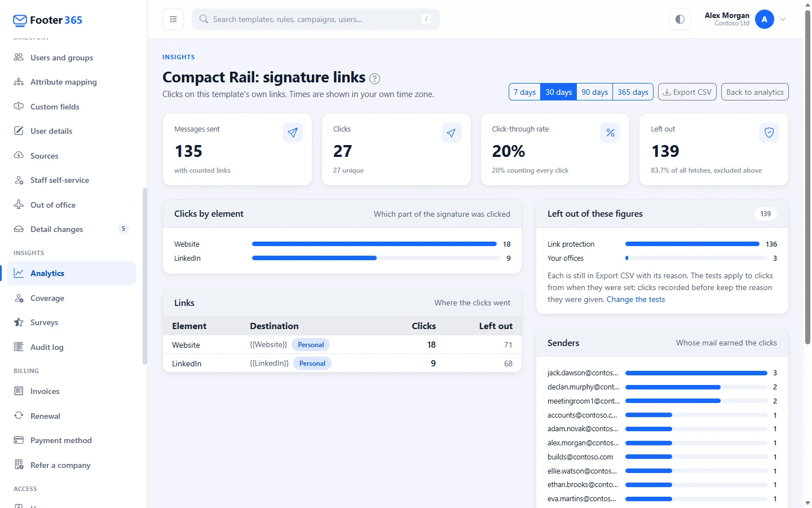Click the Personal tag in the Website row
Viewport: 812px width, 508px height.
click(311, 345)
